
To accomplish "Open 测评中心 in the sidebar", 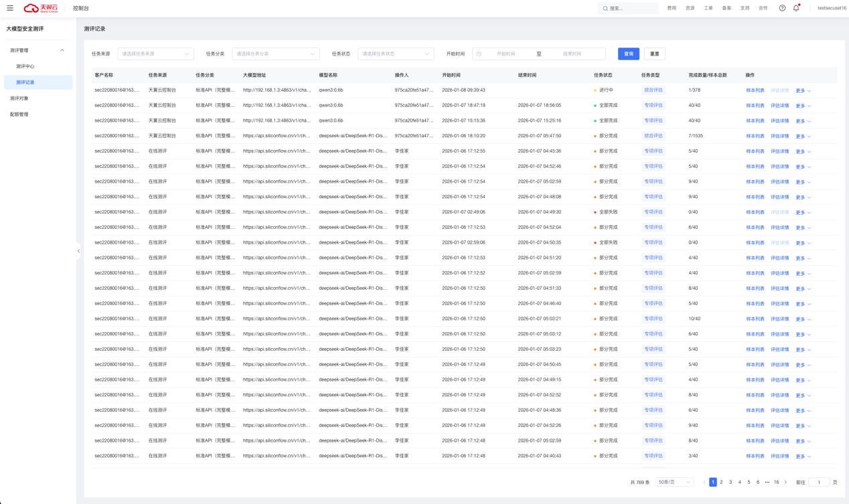I will coord(25,66).
